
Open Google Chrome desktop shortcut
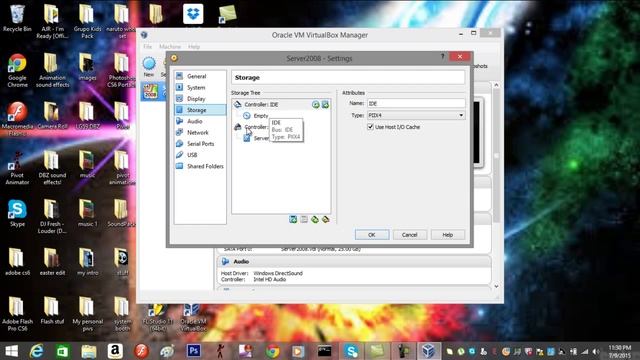(x=17, y=70)
